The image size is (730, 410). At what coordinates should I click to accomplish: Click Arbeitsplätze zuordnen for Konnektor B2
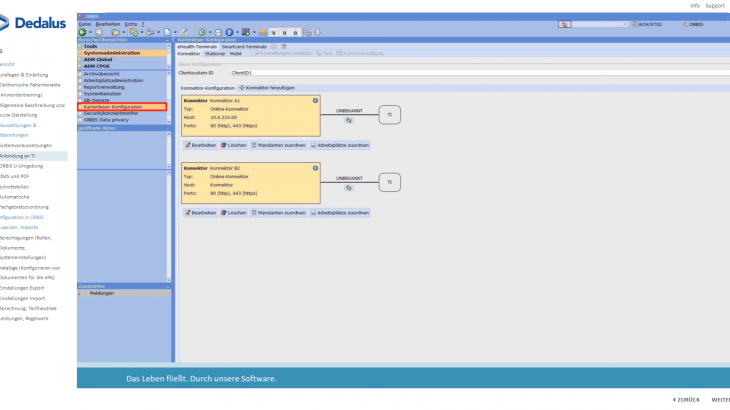point(339,213)
